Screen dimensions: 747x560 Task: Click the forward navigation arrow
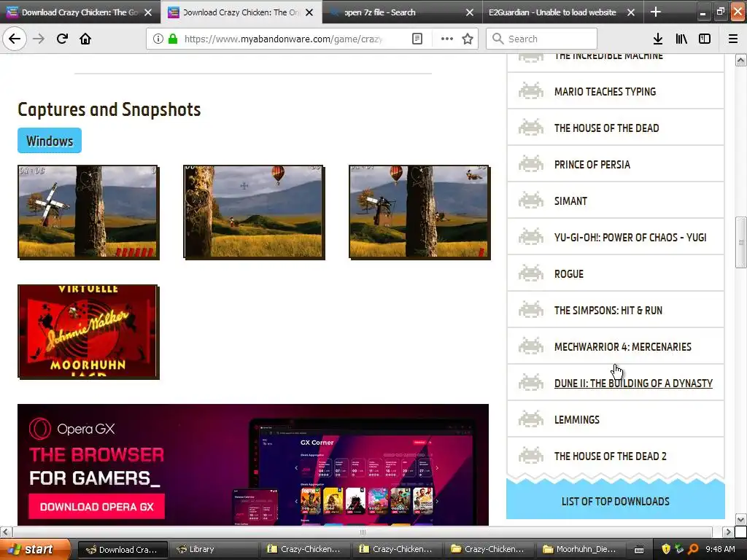pos(39,39)
